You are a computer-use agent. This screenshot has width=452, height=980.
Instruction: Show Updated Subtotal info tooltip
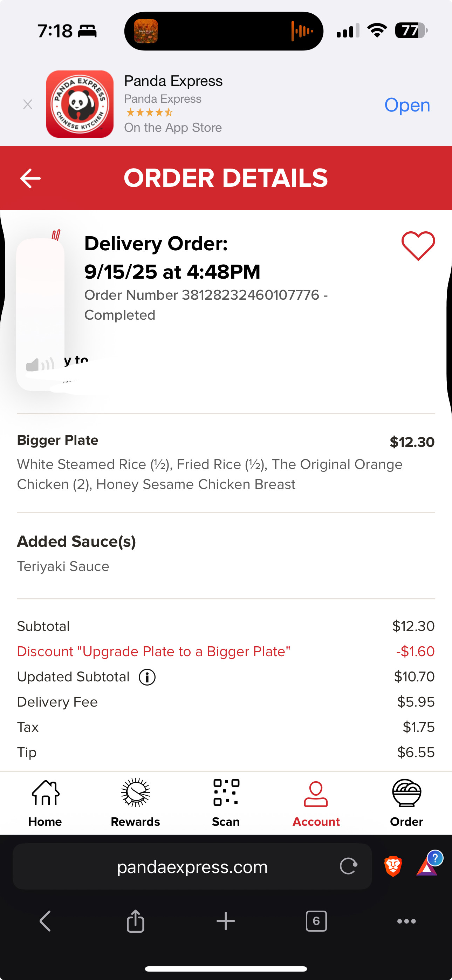147,677
